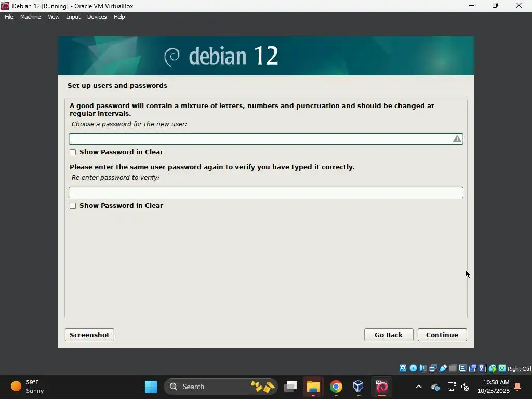
Task: Click the muted volume tray icon
Action: [x=465, y=387]
